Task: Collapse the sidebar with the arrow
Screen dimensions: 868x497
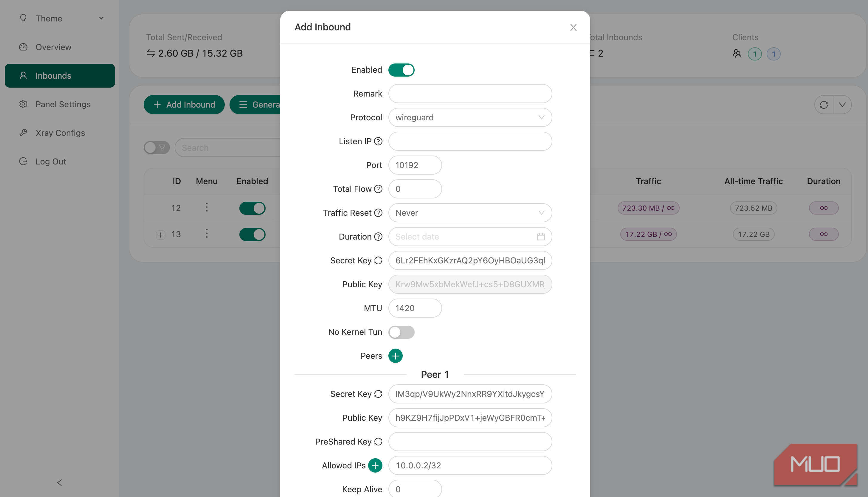Action: pyautogui.click(x=59, y=483)
